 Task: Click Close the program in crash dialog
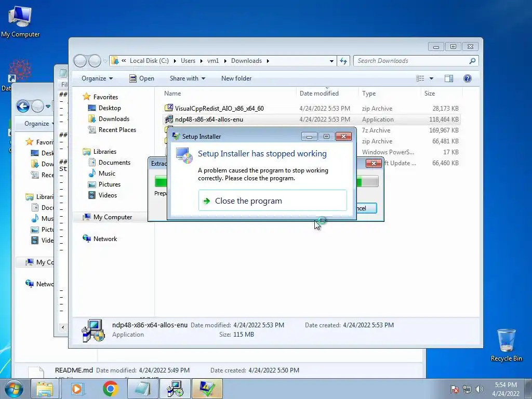[272, 201]
